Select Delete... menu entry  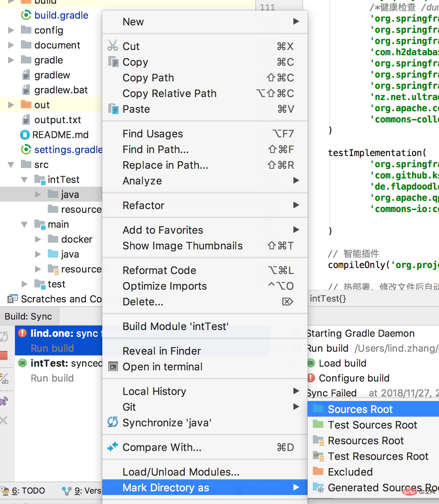(x=205, y=302)
